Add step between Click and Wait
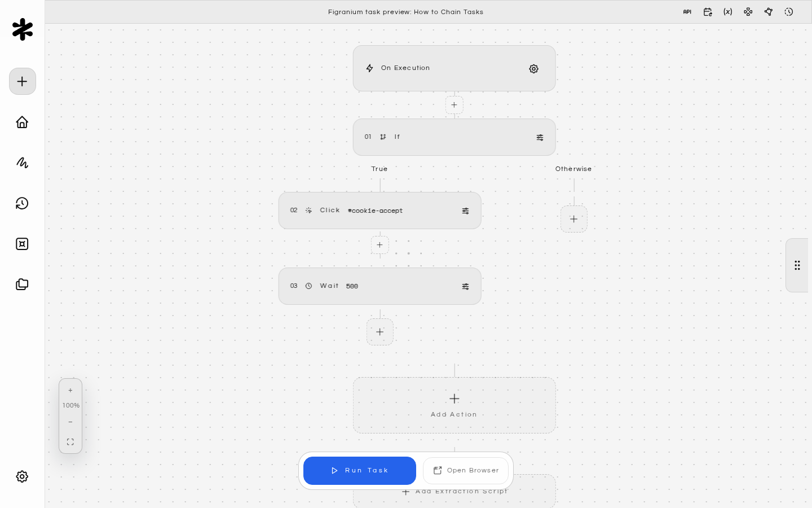812x508 pixels. tap(380, 245)
